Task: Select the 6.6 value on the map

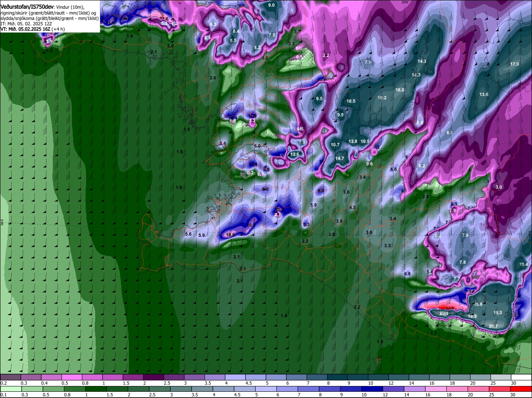Action: click(x=394, y=169)
